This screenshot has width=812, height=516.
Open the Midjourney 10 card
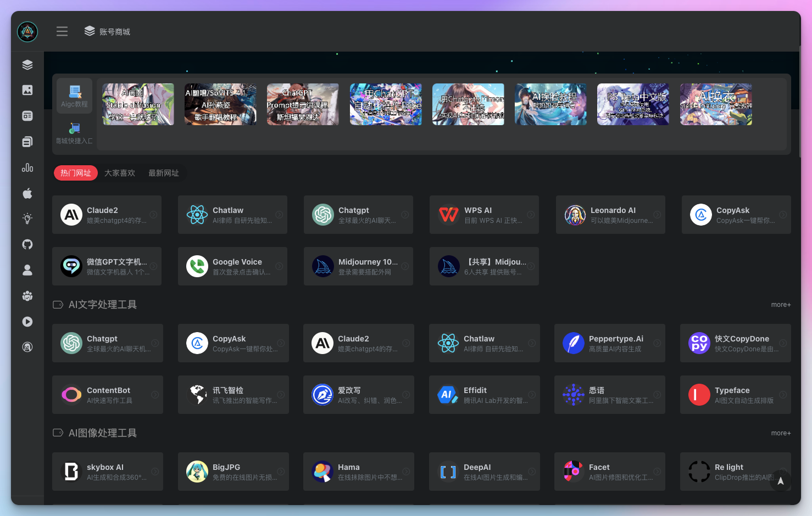[x=358, y=266]
